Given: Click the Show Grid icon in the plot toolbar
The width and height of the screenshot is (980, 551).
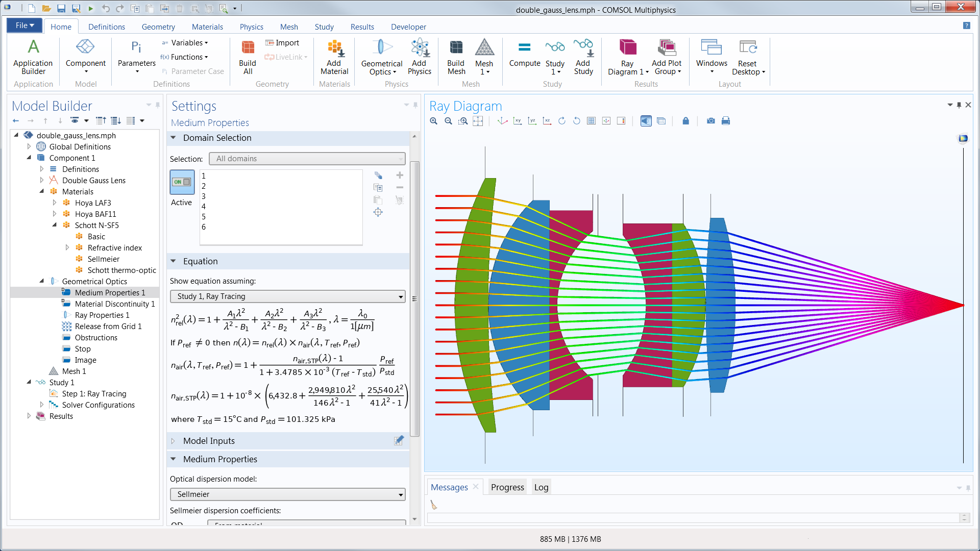Looking at the screenshot, I should 592,121.
